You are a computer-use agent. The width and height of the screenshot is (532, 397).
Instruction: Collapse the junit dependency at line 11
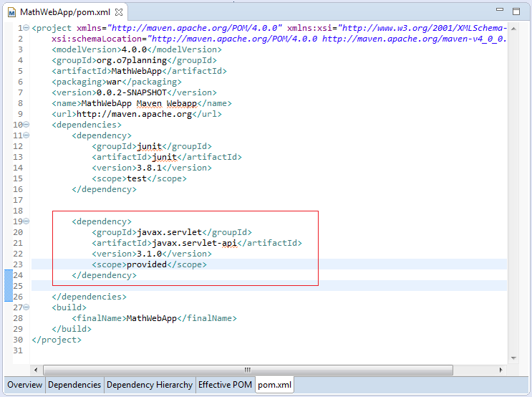point(26,135)
